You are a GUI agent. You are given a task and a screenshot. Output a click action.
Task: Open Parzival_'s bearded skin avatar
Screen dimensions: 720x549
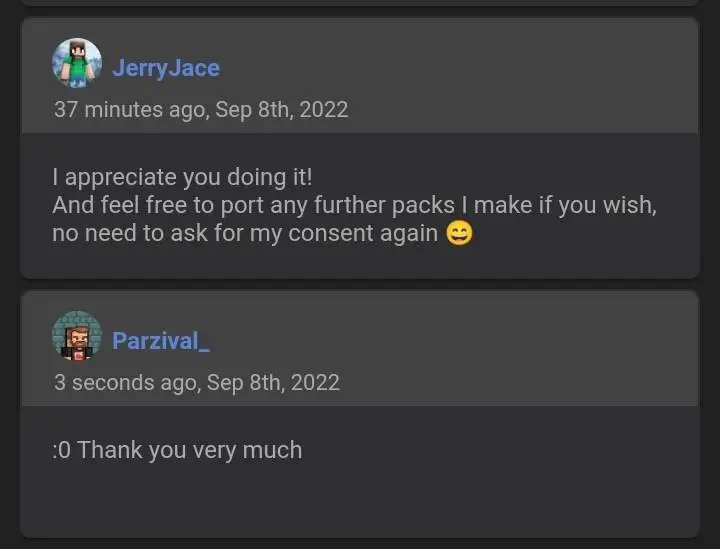pos(77,336)
